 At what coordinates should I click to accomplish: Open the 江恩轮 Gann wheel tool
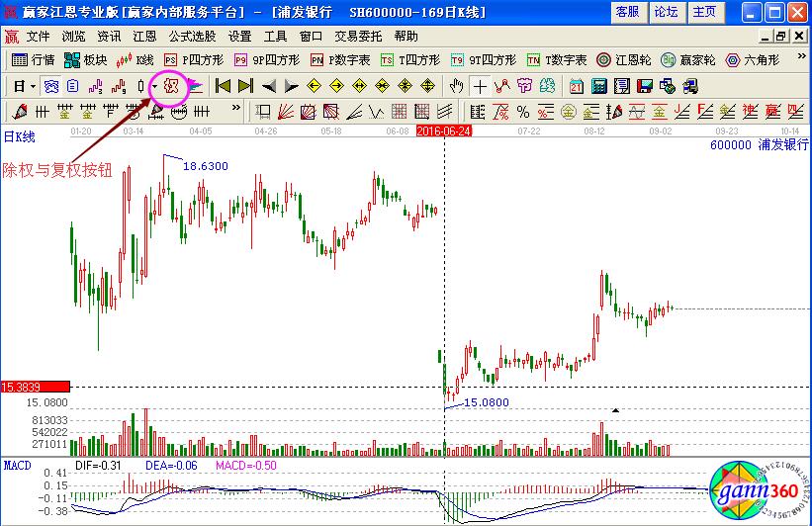[x=623, y=60]
